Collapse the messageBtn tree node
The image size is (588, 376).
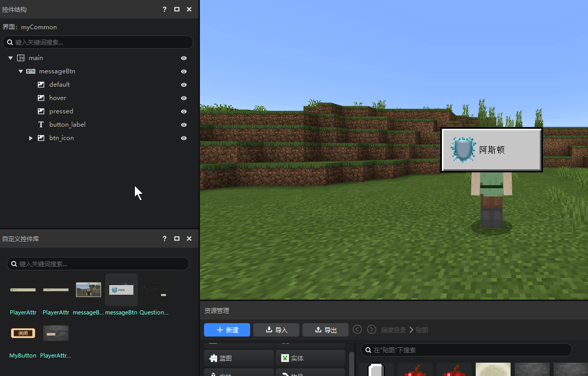coord(21,71)
